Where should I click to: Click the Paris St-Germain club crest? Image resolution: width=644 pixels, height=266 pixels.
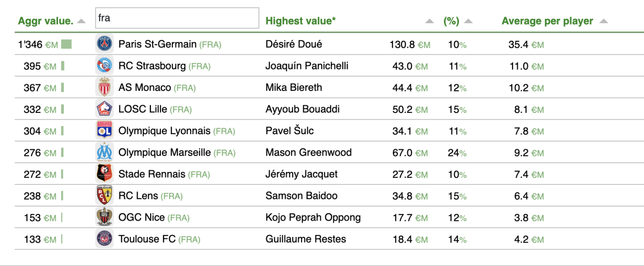coord(105,44)
